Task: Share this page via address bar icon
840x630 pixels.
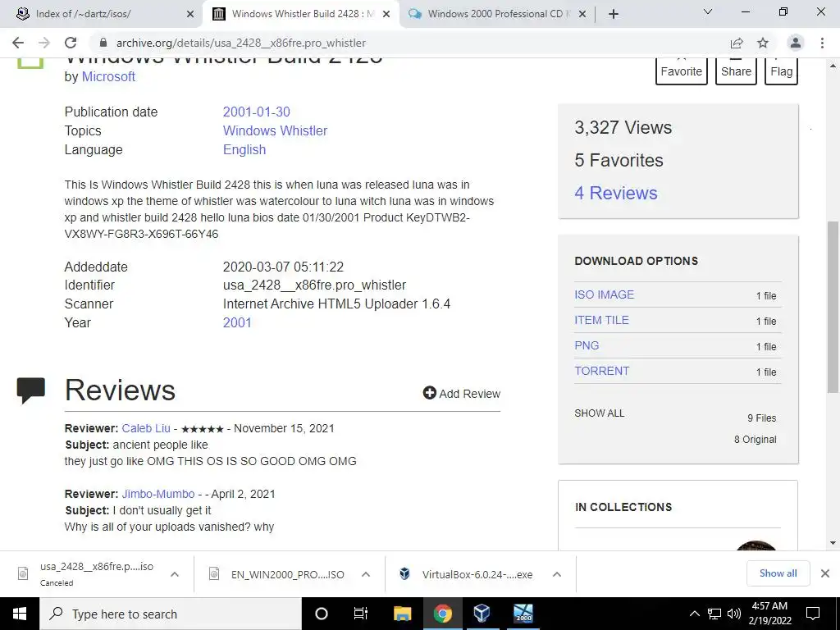Action: pyautogui.click(x=737, y=43)
